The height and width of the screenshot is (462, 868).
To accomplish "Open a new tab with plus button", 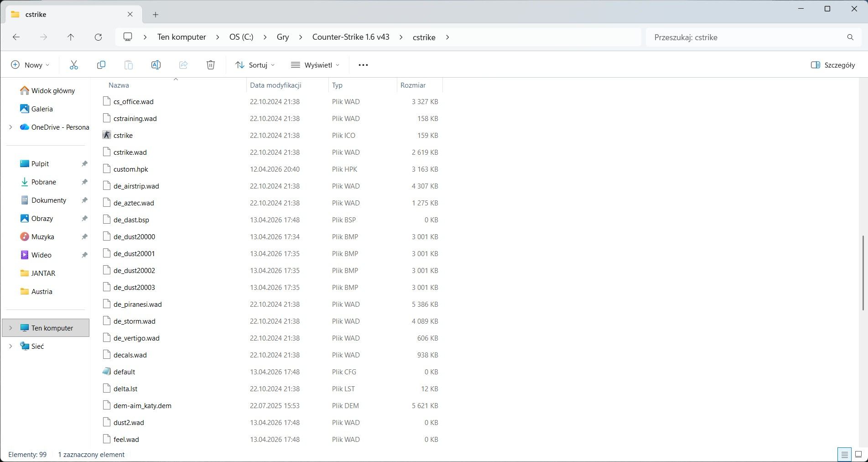I will pyautogui.click(x=156, y=15).
